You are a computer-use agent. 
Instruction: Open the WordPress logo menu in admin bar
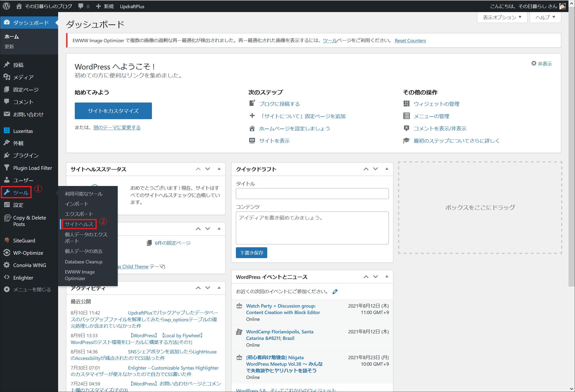[x=7, y=6]
